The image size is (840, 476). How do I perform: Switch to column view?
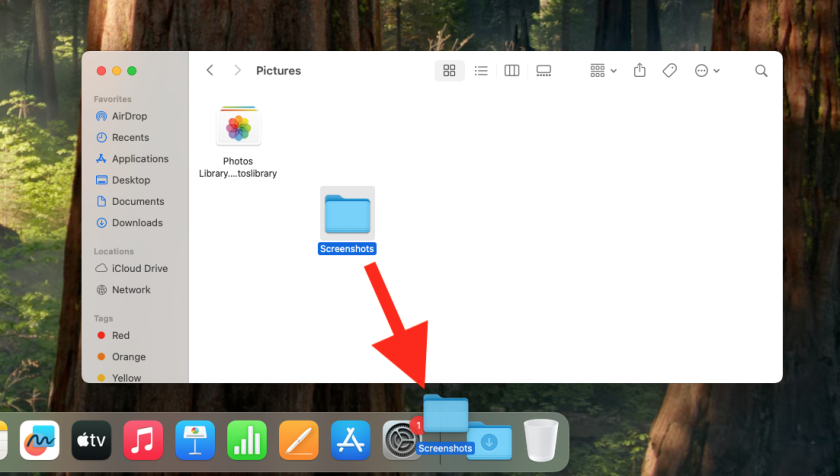512,71
